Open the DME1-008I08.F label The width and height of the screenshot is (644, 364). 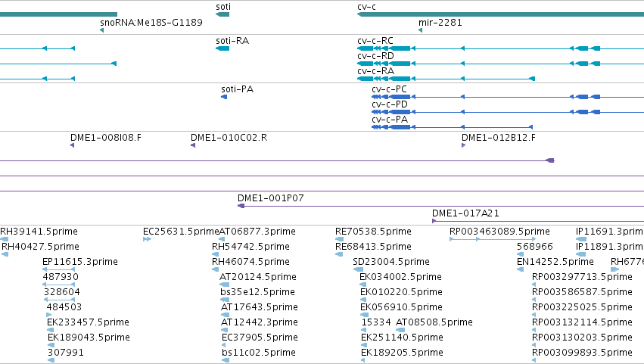pyautogui.click(x=106, y=138)
